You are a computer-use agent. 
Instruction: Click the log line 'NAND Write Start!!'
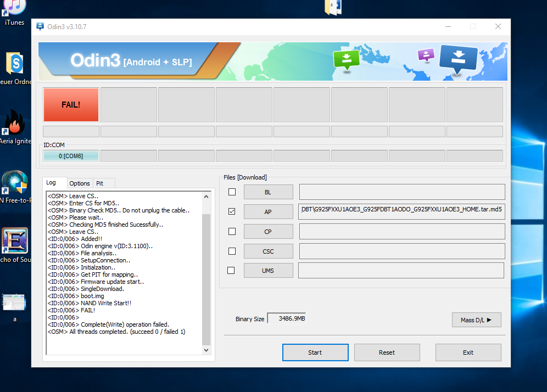[90, 303]
